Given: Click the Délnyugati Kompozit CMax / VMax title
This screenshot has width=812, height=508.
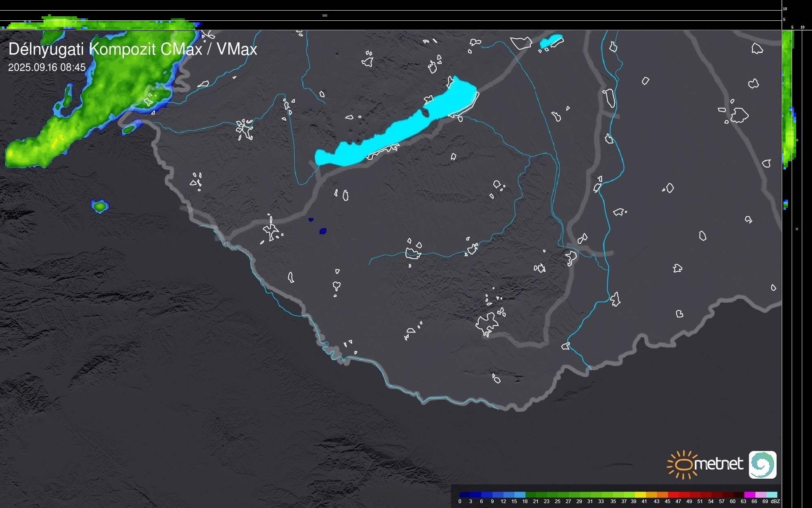Looking at the screenshot, I should (x=133, y=49).
